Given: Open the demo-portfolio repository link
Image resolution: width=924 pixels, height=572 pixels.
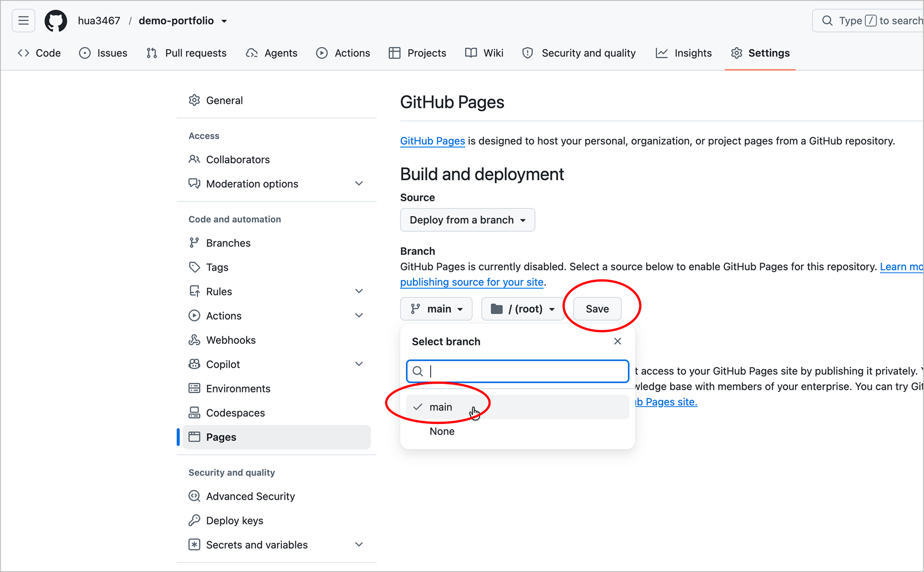Looking at the screenshot, I should click(176, 21).
